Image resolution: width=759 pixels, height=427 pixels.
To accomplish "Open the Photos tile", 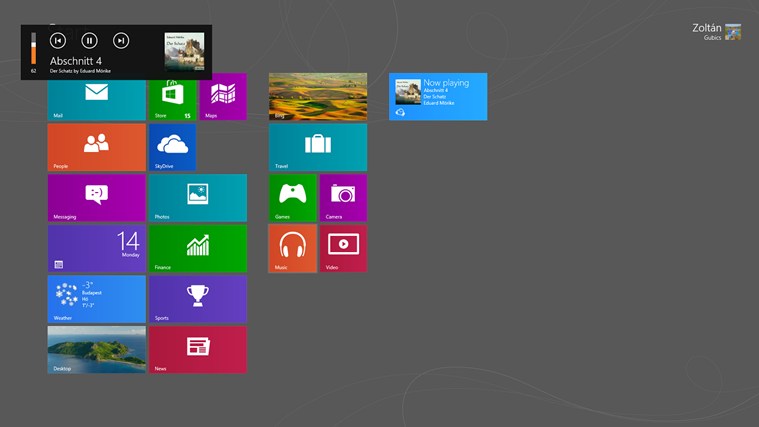I will point(197,197).
